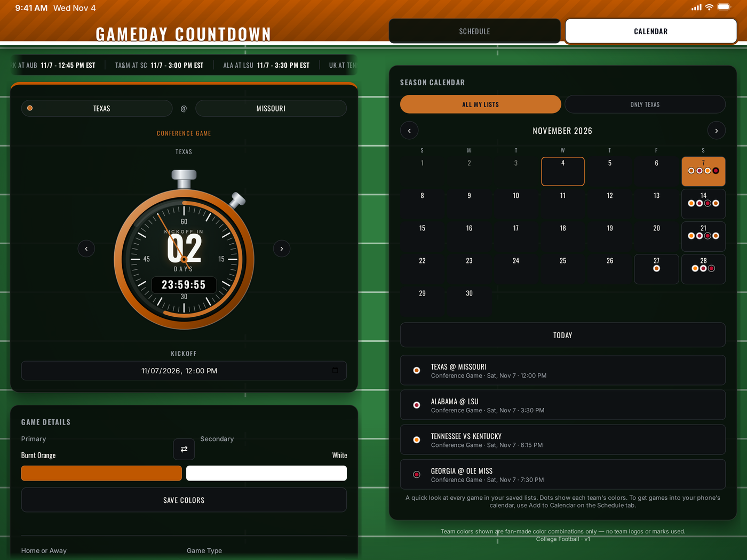The width and height of the screenshot is (747, 560).
Task: Select November 27 game day cell
Action: pos(656,269)
